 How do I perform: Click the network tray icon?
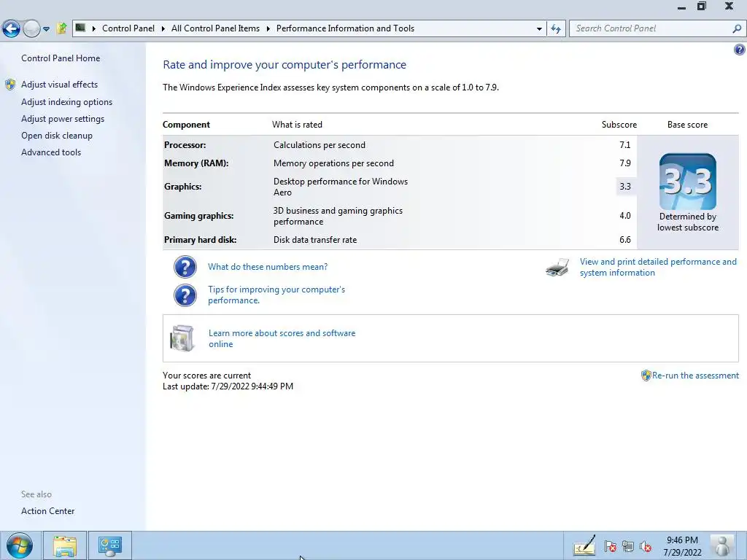(x=628, y=547)
